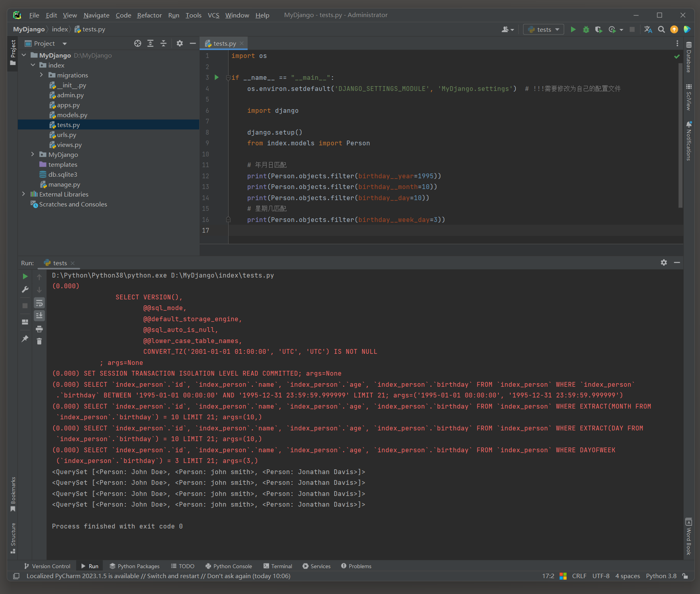Toggle the Bookmarks tool window
This screenshot has width=700, height=594.
tap(13, 494)
